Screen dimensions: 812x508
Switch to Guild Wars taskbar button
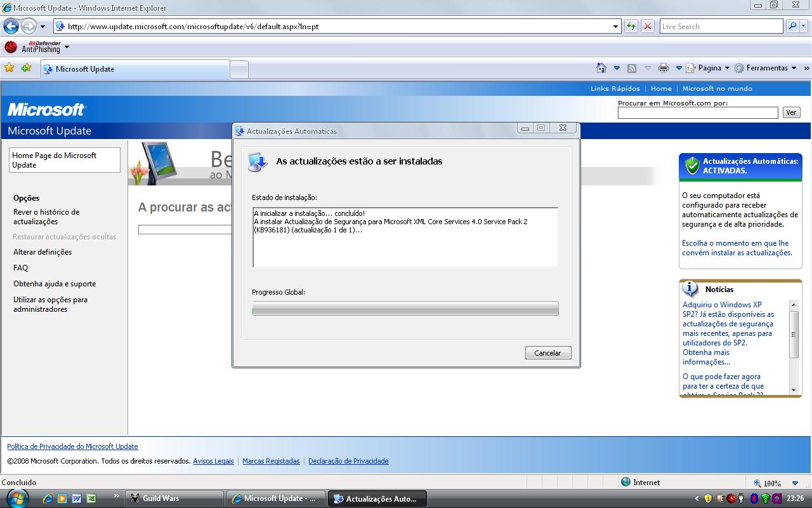click(x=174, y=498)
